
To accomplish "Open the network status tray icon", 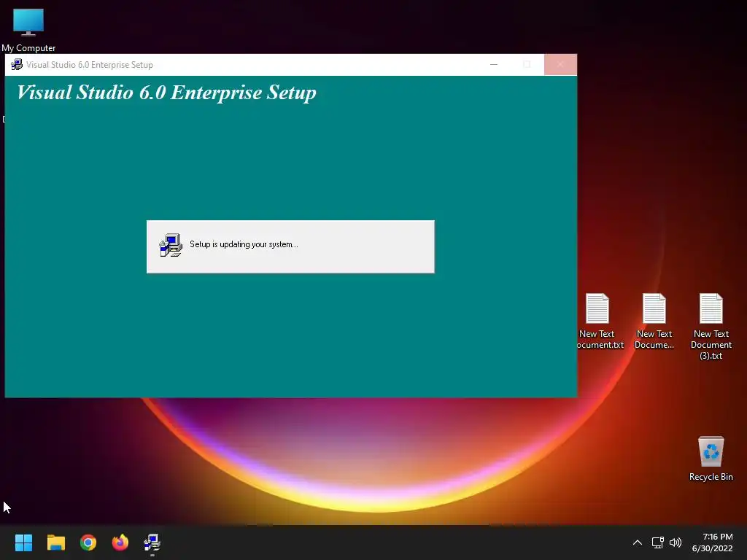I will pos(658,542).
